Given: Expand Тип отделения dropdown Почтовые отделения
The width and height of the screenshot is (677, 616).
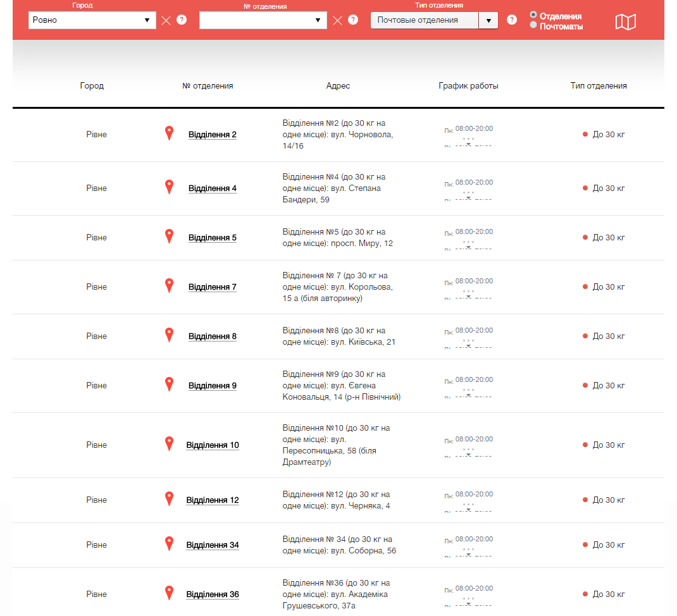Looking at the screenshot, I should 434,20.
